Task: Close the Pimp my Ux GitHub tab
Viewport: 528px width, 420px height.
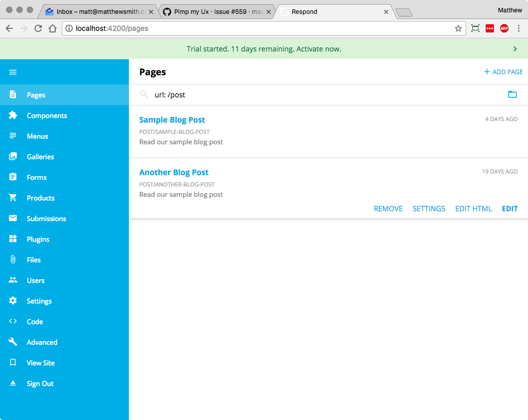Action: 268,12
